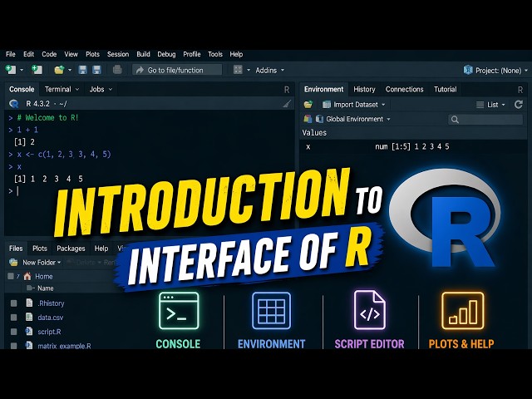
Task: Click the Home path link
Action: 44,277
